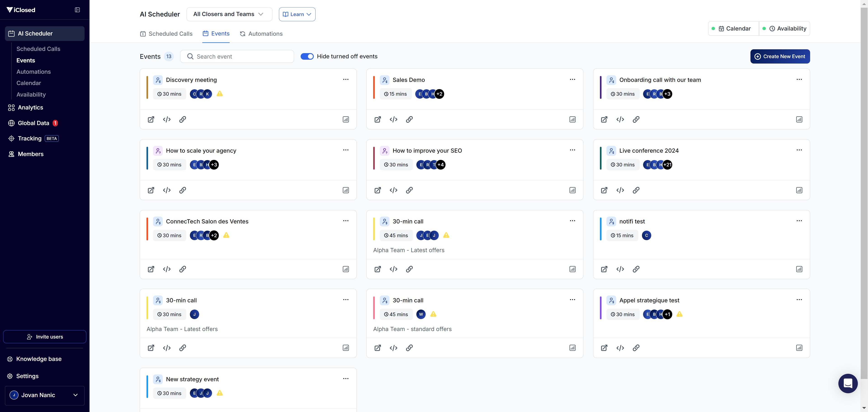Collapse the sidebar with the panel icon
The height and width of the screenshot is (412, 868).
pos(77,10)
